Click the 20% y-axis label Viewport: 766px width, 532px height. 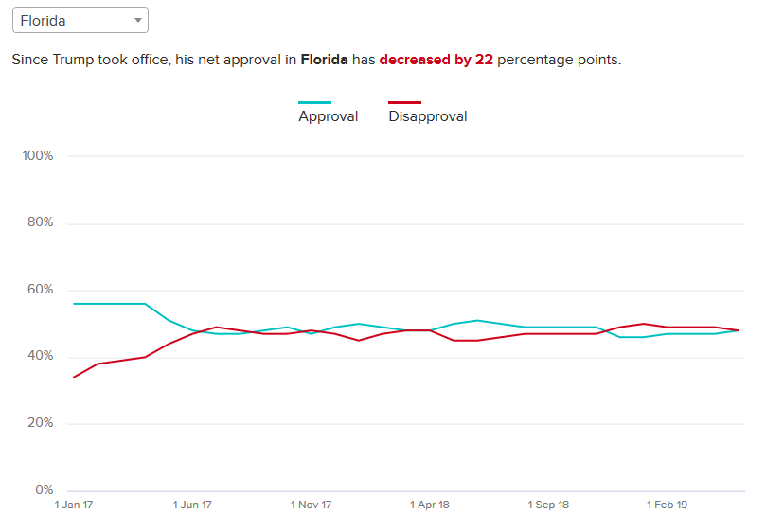point(41,423)
